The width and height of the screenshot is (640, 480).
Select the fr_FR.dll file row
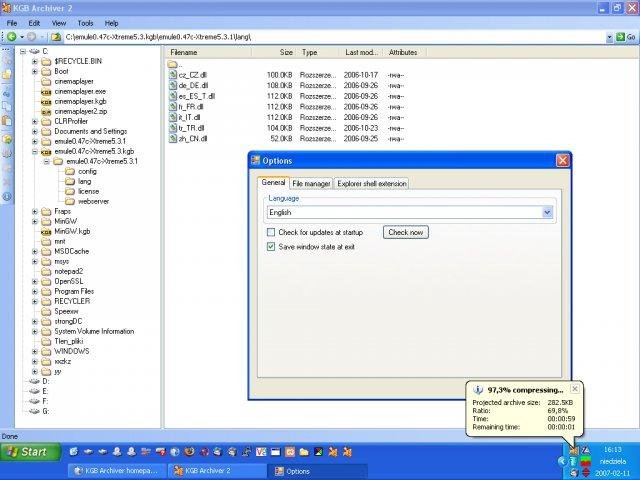click(x=286, y=107)
